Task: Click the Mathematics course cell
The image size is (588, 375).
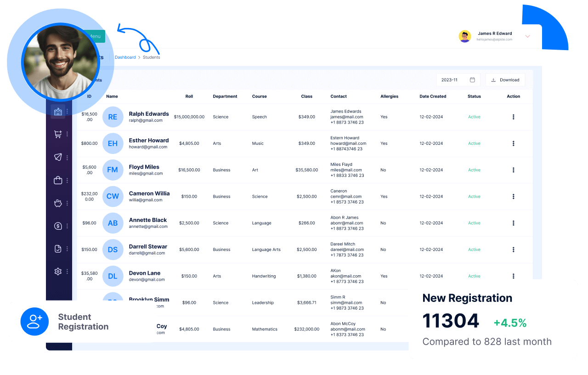Action: (x=265, y=329)
